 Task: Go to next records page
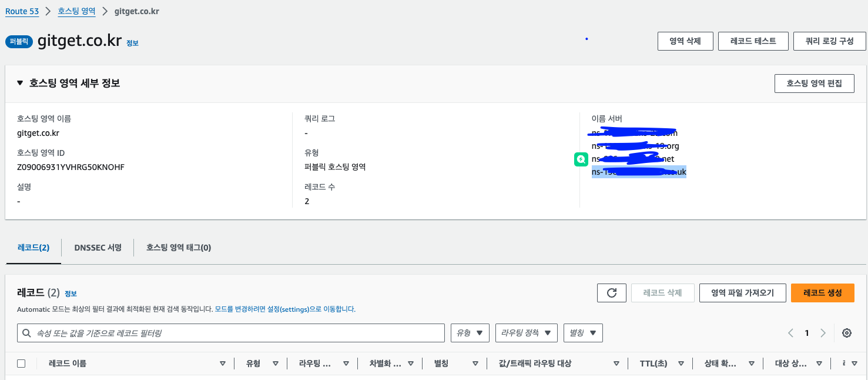pos(823,333)
